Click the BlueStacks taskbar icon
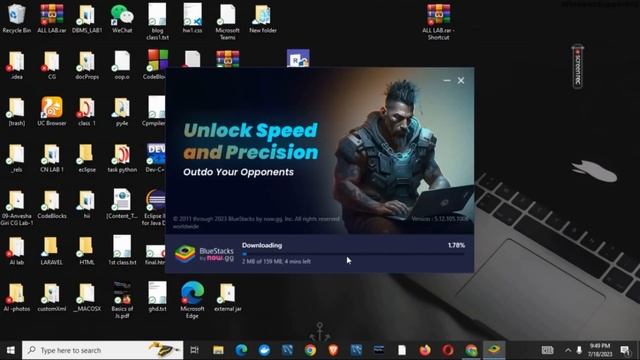The image size is (640, 360). pyautogui.click(x=494, y=350)
